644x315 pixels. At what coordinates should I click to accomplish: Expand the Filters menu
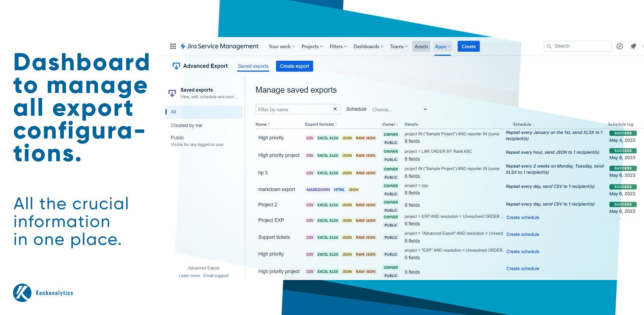(338, 47)
